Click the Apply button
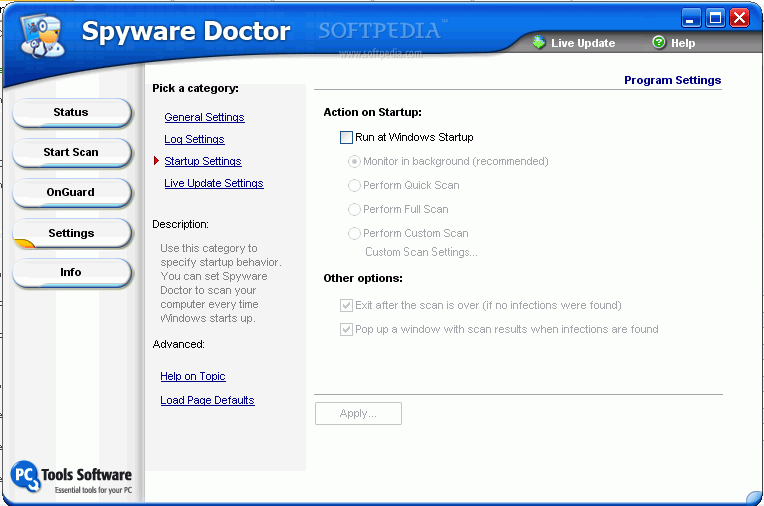 (x=358, y=413)
